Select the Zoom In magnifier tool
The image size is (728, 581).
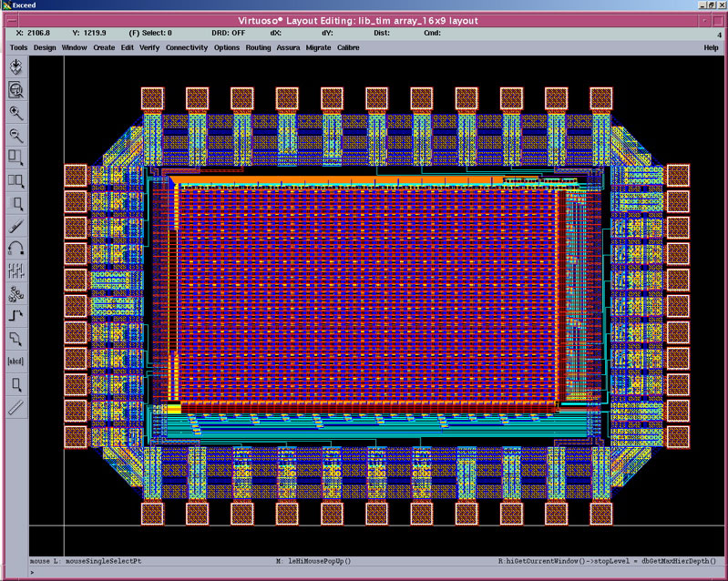[15, 112]
